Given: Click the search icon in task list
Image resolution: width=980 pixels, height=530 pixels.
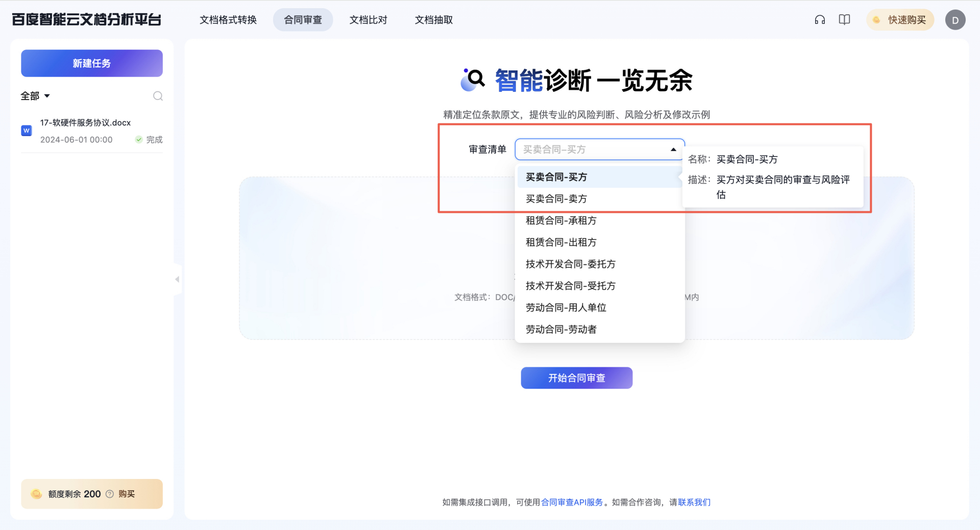Looking at the screenshot, I should 158,96.
